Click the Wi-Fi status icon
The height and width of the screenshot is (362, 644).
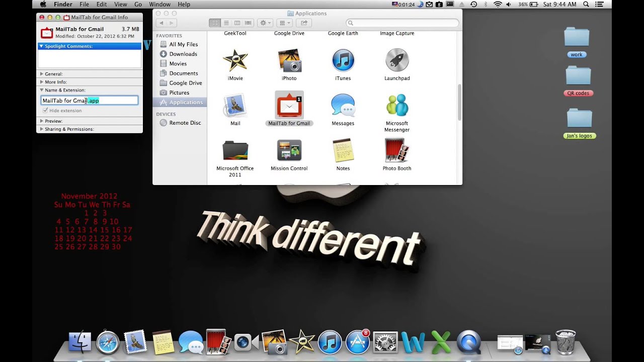498,4
